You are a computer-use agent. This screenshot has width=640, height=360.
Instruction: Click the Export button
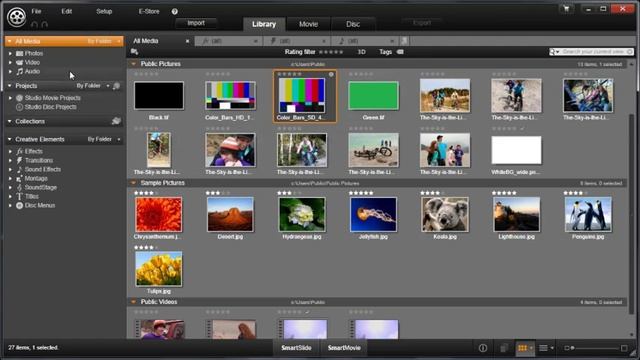422,23
